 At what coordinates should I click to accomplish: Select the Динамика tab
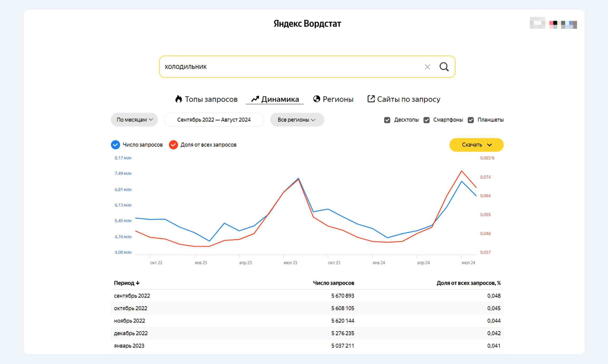tap(275, 99)
